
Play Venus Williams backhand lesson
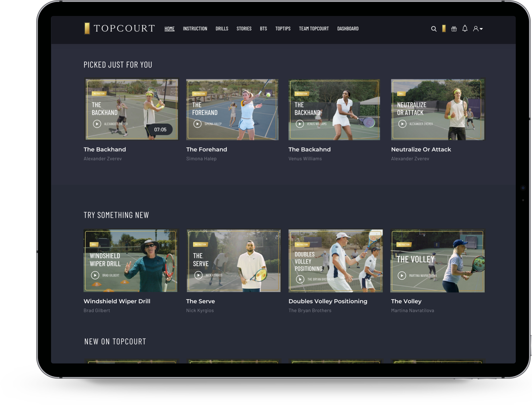click(300, 124)
